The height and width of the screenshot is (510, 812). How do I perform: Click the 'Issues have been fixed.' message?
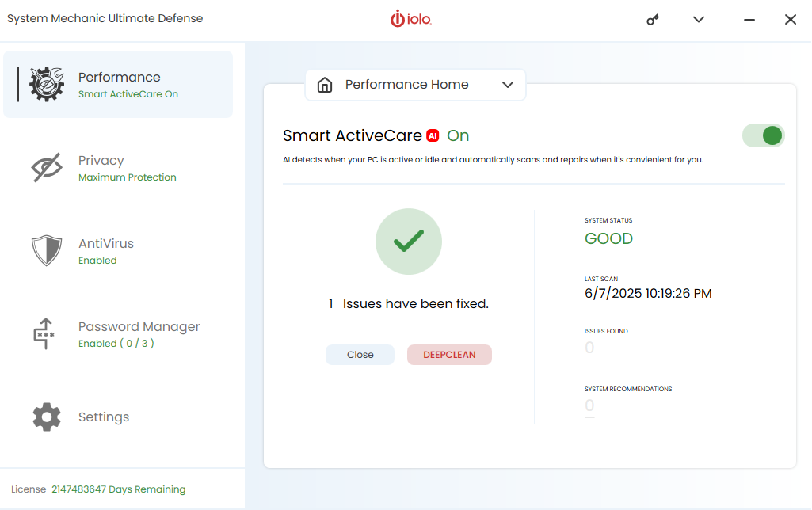[415, 304]
